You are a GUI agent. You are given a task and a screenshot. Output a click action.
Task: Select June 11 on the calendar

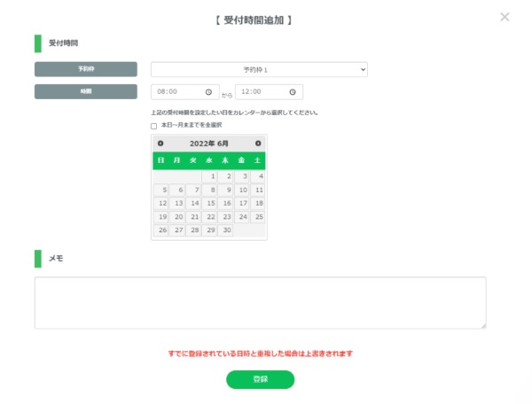pos(258,190)
